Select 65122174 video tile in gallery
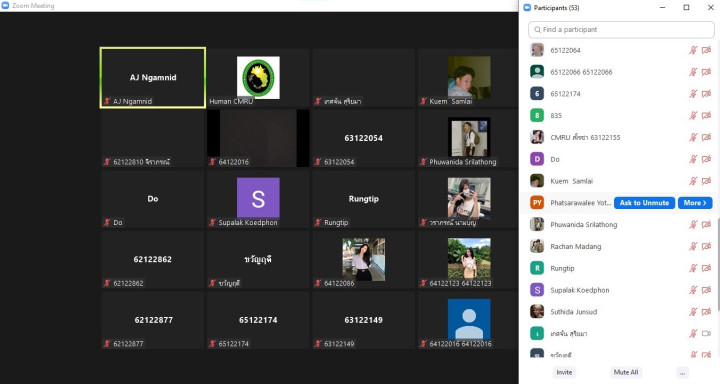This screenshot has width=720, height=384. click(258, 320)
